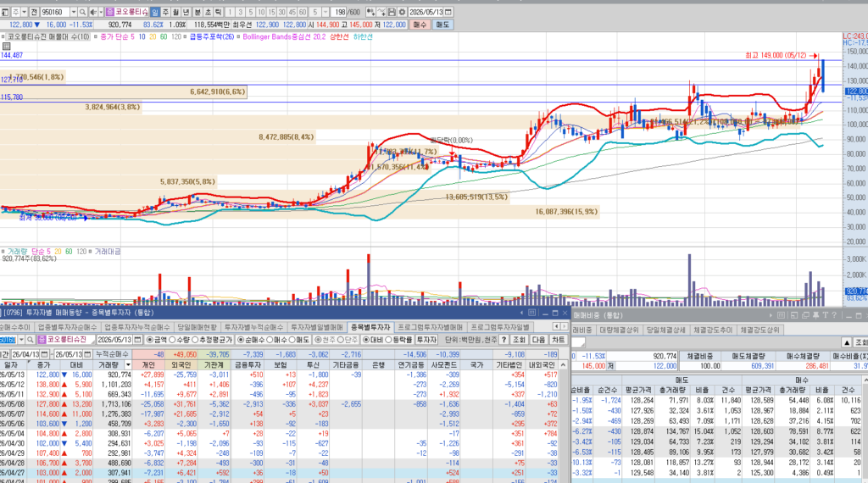Click the stock code search magnifier icon
Viewport: 868px width, 483px height.
click(82, 12)
